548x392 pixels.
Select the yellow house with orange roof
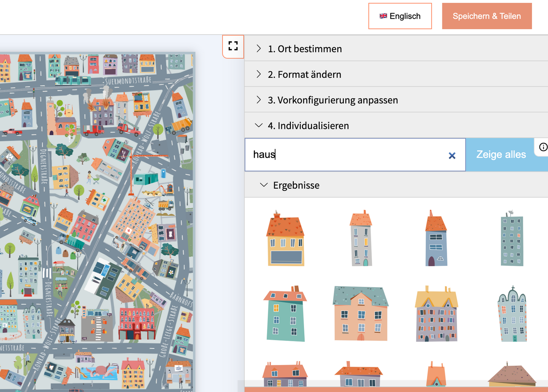[286, 239]
